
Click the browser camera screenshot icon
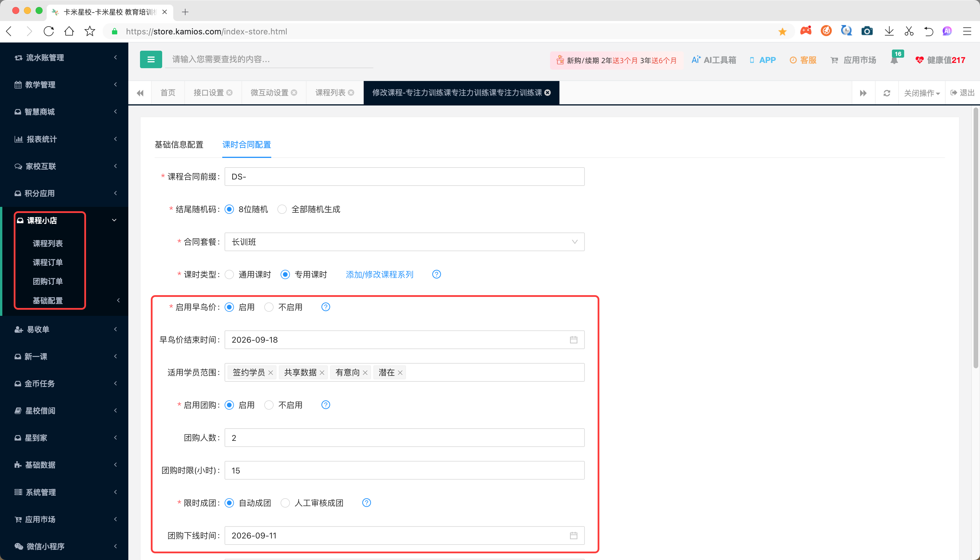(867, 31)
